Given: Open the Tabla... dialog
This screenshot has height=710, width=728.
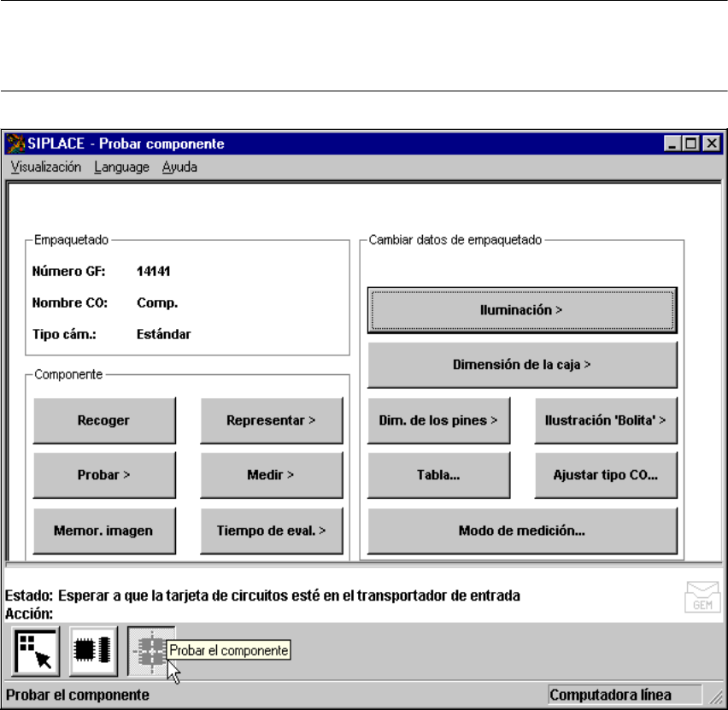Looking at the screenshot, I should tap(438, 475).
